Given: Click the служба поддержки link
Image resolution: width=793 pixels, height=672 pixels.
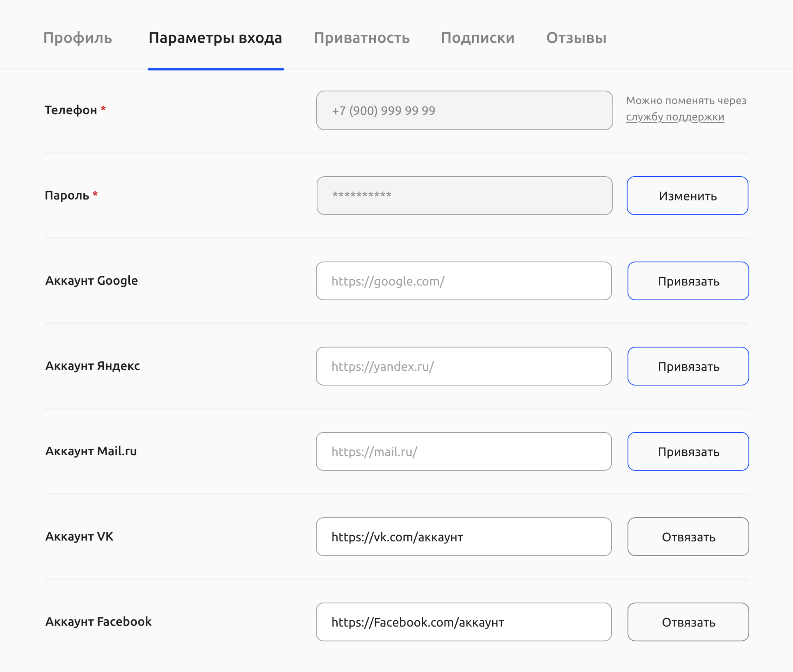Looking at the screenshot, I should 675,117.
